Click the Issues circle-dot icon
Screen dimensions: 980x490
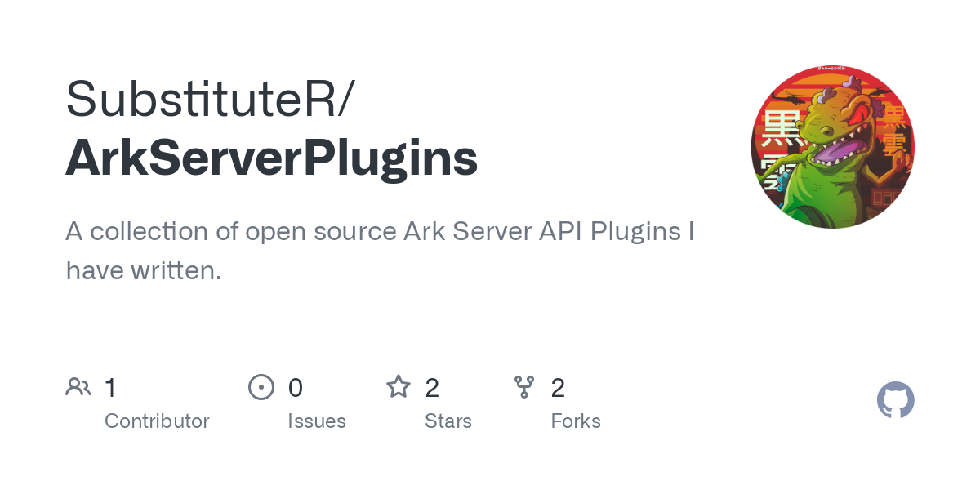[261, 387]
